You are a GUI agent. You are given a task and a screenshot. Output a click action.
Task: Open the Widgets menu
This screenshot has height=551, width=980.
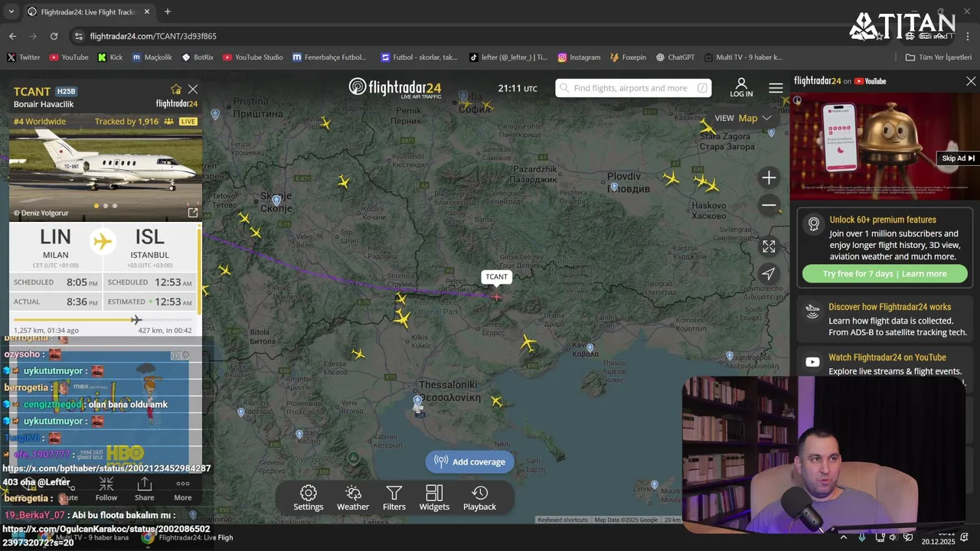click(x=434, y=498)
